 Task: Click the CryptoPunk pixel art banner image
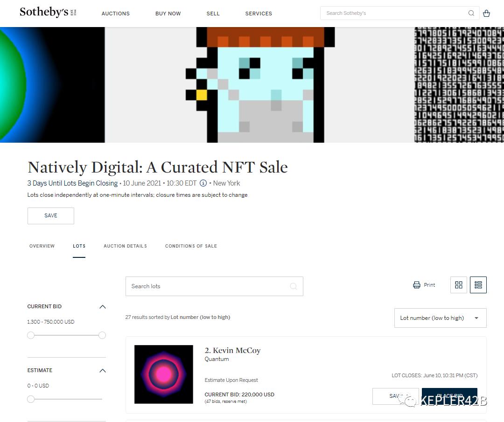pos(260,85)
